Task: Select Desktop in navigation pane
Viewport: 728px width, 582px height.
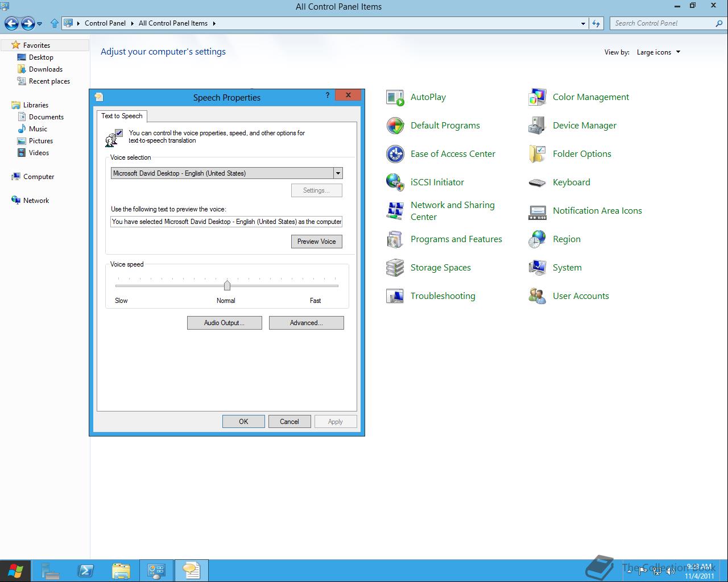Action: pos(42,57)
